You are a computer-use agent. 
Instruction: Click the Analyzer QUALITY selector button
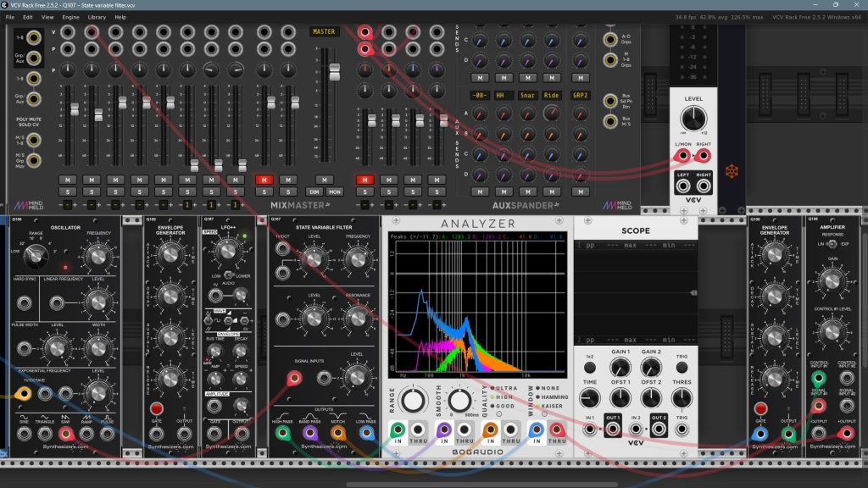tap(498, 413)
